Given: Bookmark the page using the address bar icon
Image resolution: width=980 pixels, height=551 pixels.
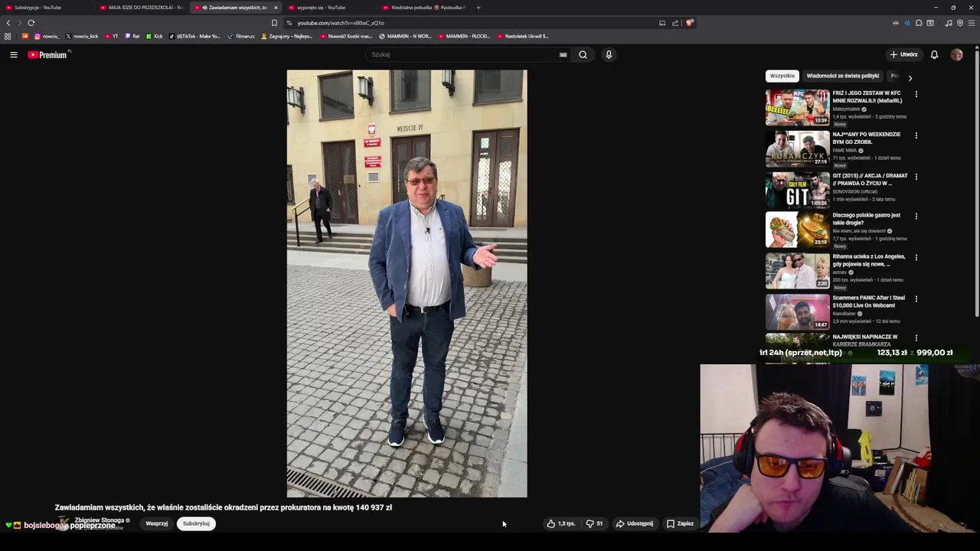Looking at the screenshot, I should click(x=274, y=23).
